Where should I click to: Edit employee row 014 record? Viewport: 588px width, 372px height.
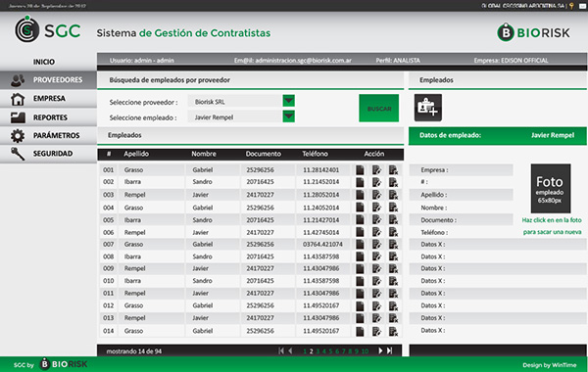coord(376,331)
